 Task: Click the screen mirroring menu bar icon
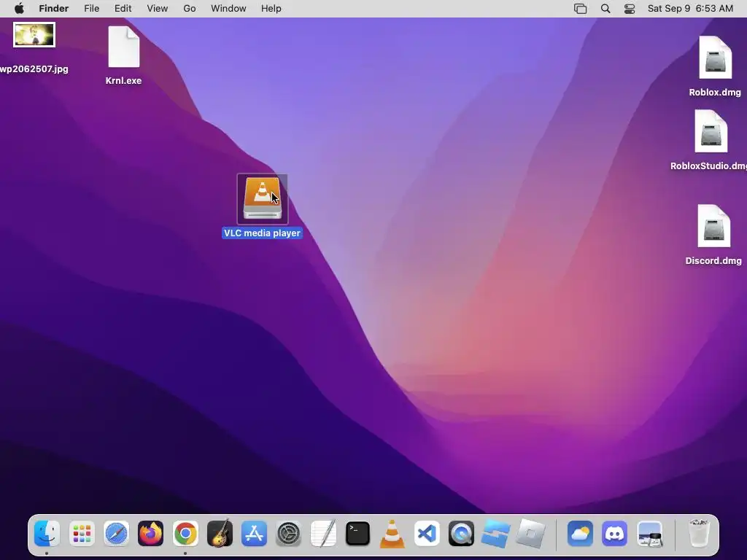pos(580,9)
